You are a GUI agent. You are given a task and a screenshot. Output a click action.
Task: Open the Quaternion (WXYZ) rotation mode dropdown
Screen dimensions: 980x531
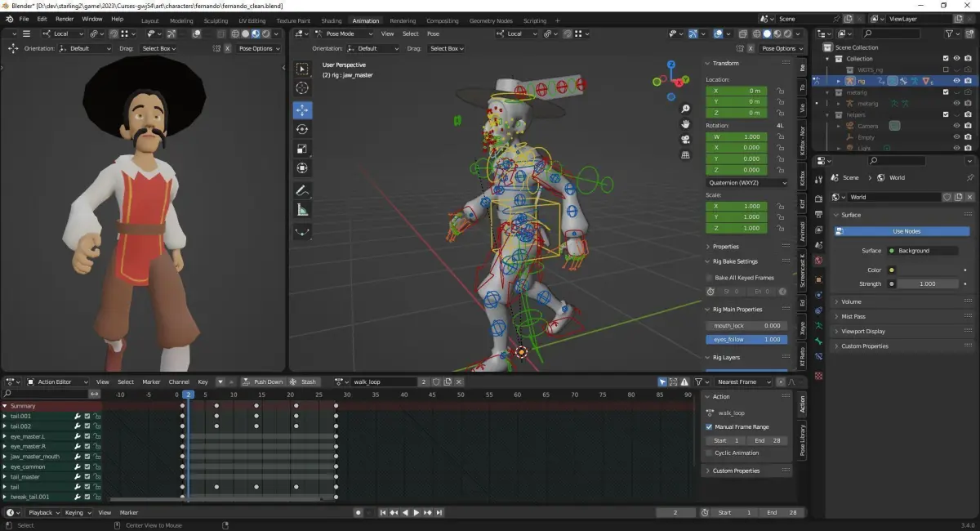(746, 183)
